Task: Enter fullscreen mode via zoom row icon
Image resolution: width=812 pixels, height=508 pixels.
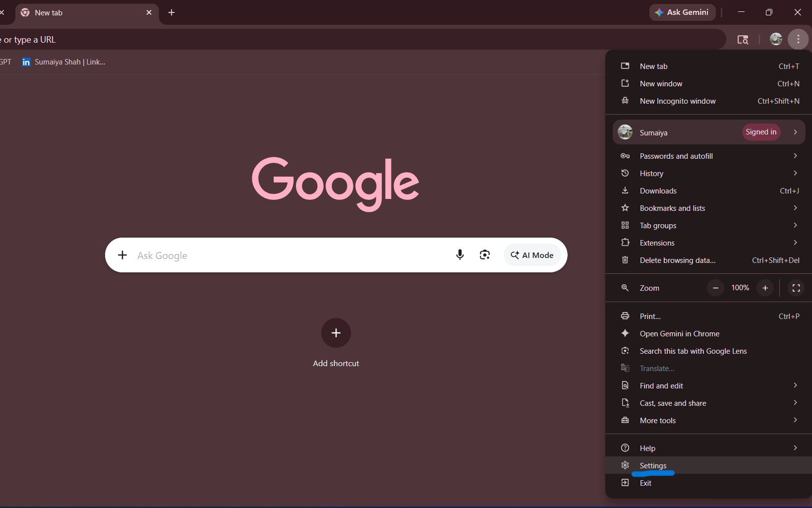Action: click(796, 288)
